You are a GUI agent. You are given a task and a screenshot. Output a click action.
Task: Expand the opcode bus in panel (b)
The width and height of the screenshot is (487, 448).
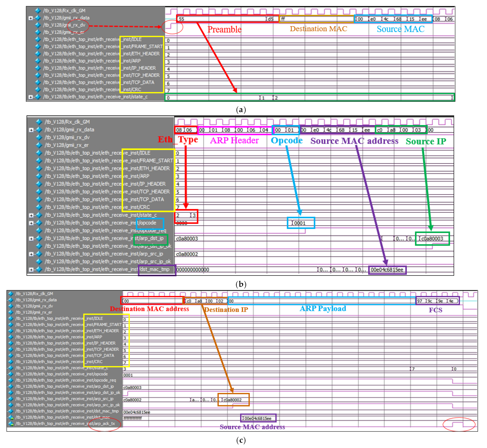pos(31,223)
